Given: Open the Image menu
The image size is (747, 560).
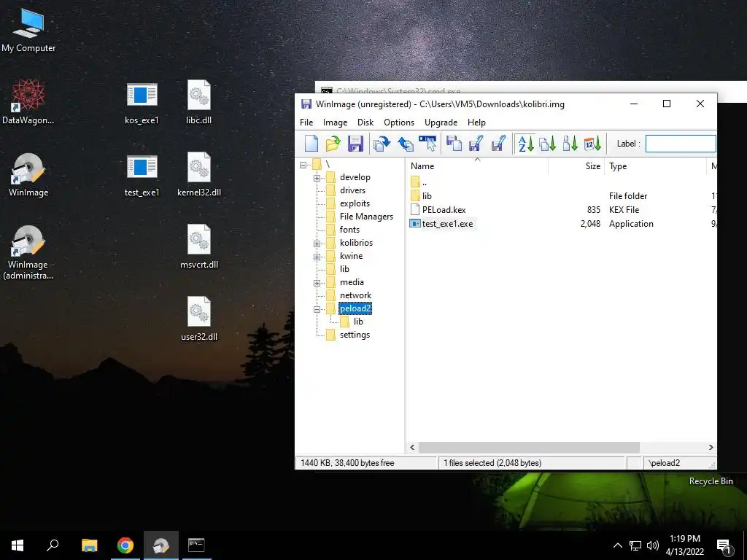Looking at the screenshot, I should coord(335,122).
